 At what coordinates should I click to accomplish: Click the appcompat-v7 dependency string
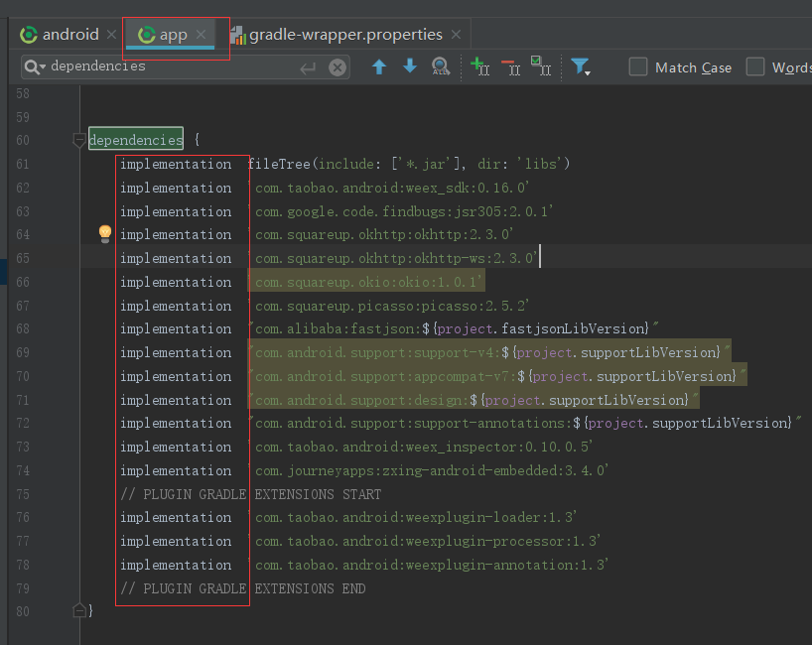497,376
